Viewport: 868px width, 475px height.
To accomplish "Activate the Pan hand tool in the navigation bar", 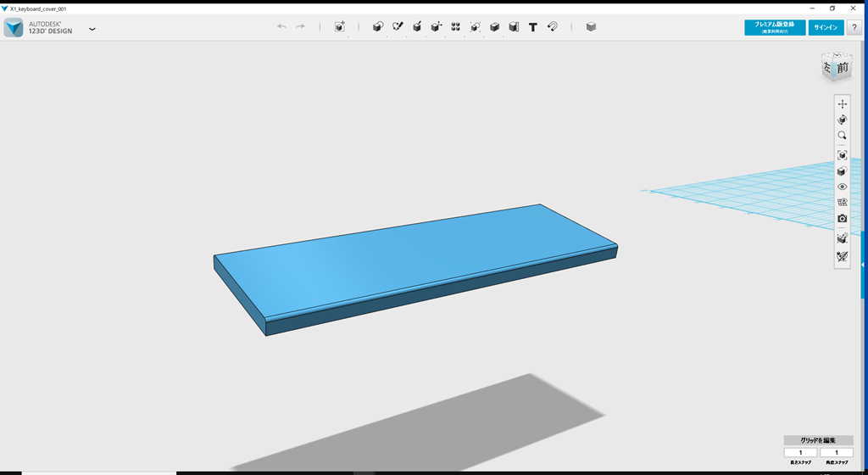I will [842, 103].
